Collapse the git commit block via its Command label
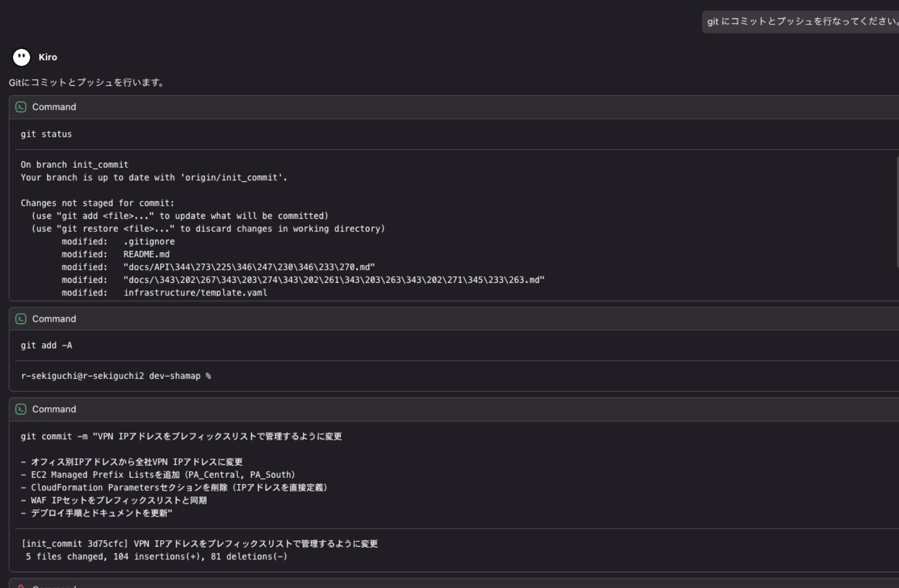 coord(54,409)
